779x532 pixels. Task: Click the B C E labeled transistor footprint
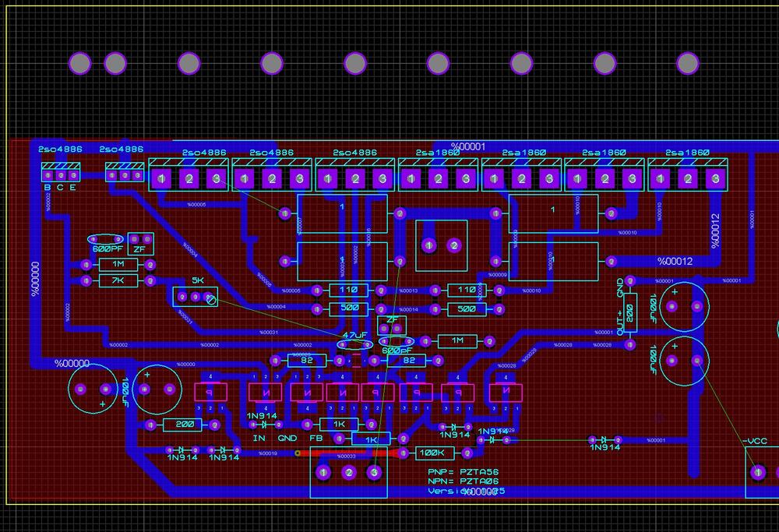pyautogui.click(x=60, y=176)
